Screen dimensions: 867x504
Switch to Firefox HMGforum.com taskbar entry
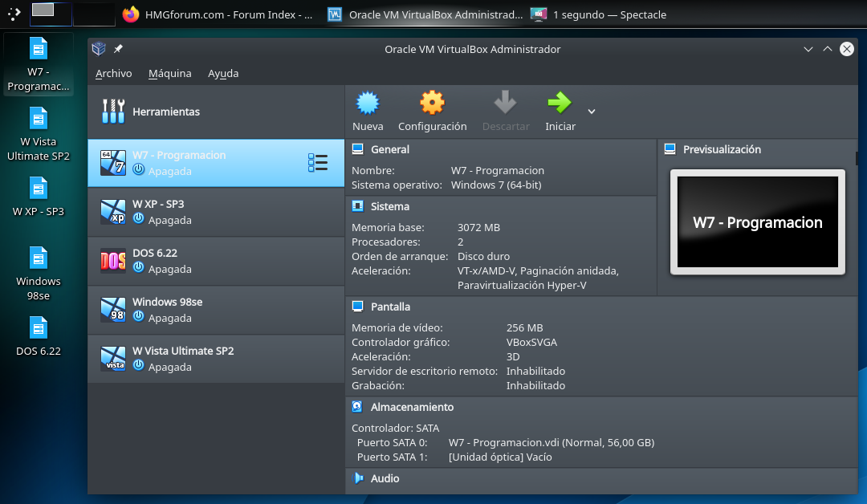218,14
